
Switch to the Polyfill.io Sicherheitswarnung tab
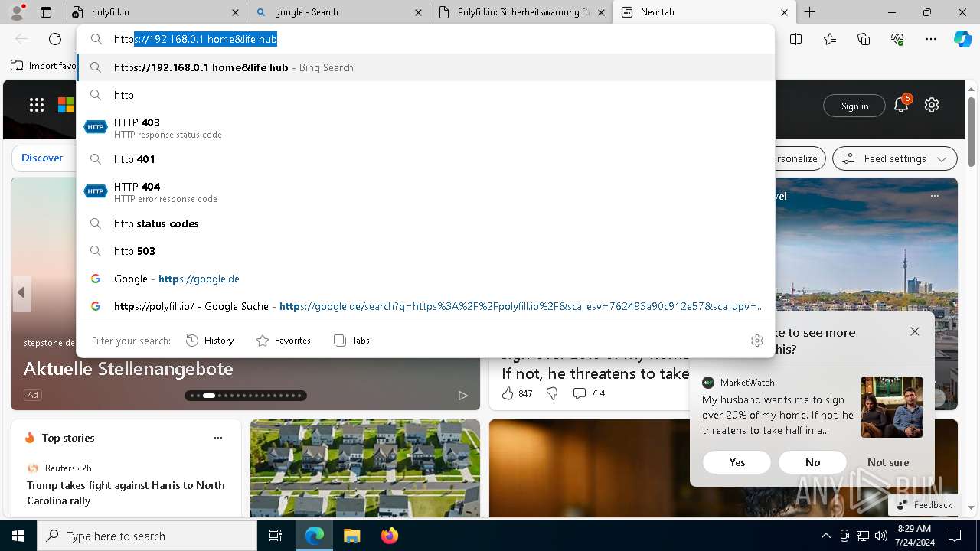pos(521,12)
